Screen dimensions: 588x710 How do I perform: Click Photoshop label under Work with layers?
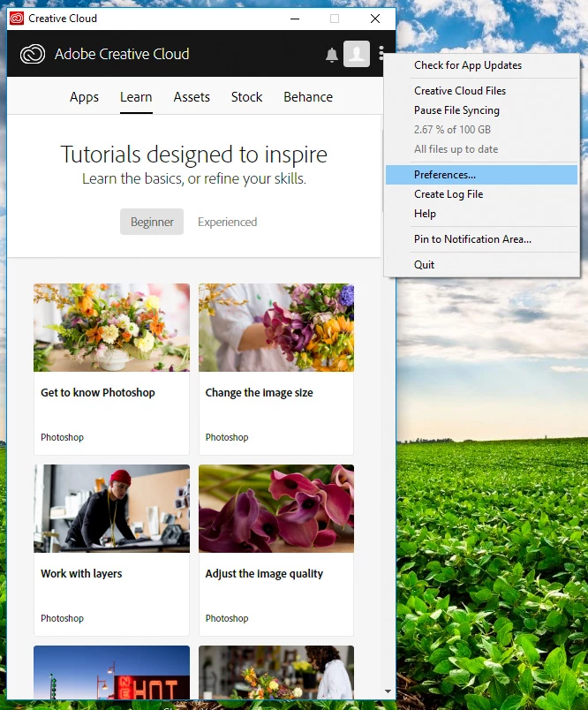pyautogui.click(x=62, y=618)
